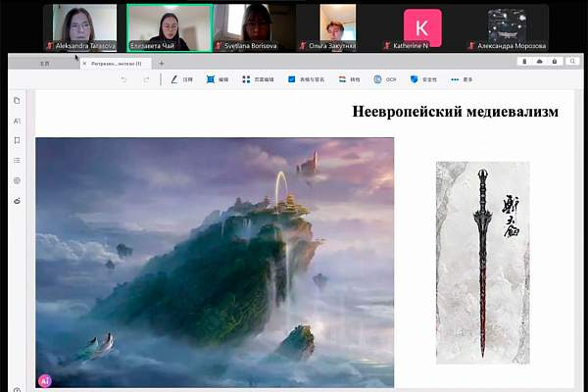Select Aleksandra Tarasova's video tile

click(x=84, y=27)
